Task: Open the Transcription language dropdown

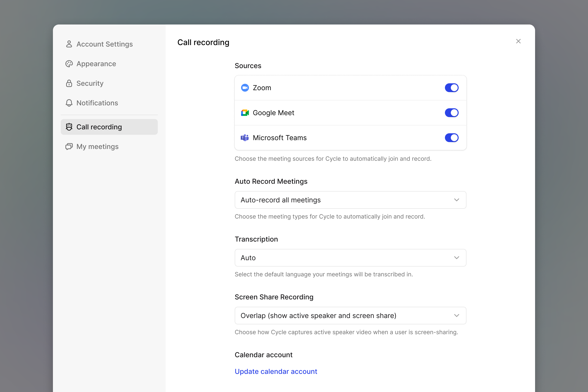Action: click(x=350, y=258)
